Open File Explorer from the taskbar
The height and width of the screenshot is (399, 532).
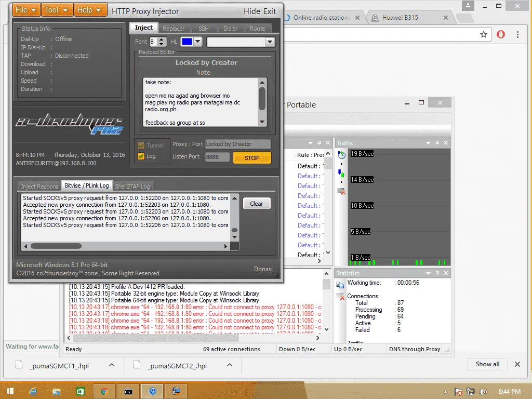[56, 391]
